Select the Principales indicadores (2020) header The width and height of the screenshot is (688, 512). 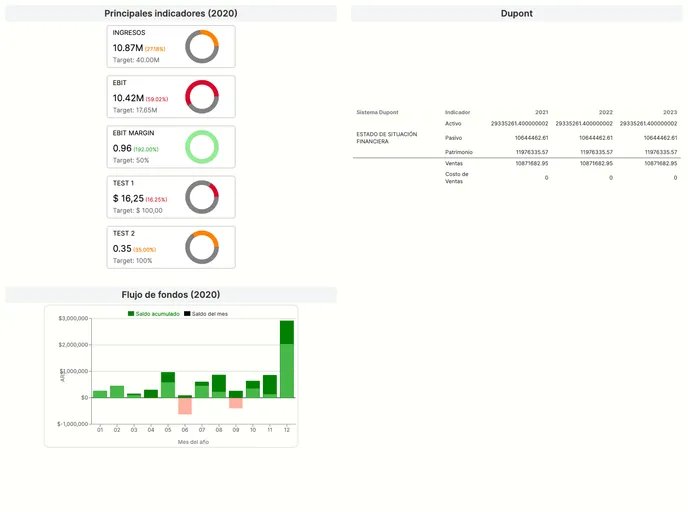[x=171, y=14]
